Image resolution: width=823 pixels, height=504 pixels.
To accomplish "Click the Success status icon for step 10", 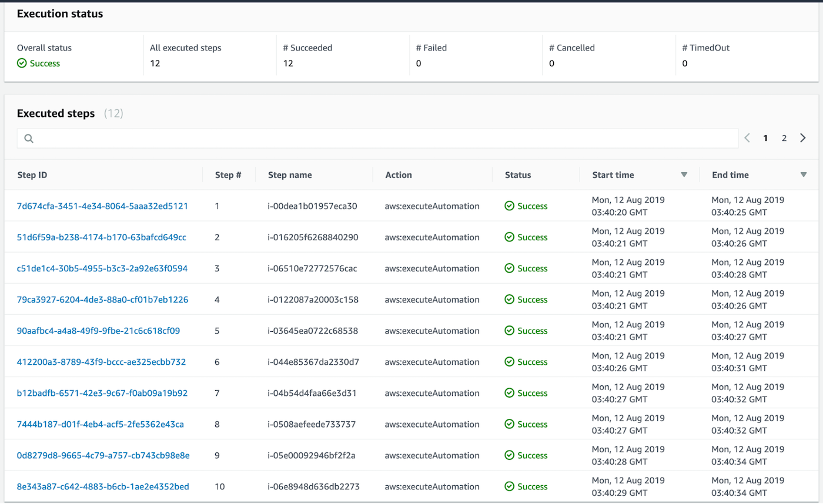I will (x=510, y=486).
